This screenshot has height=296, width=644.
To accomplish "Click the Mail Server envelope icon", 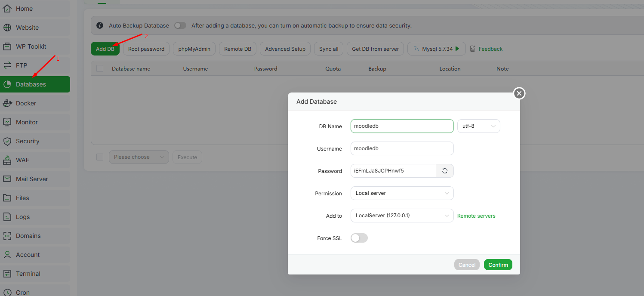I will coord(7,179).
